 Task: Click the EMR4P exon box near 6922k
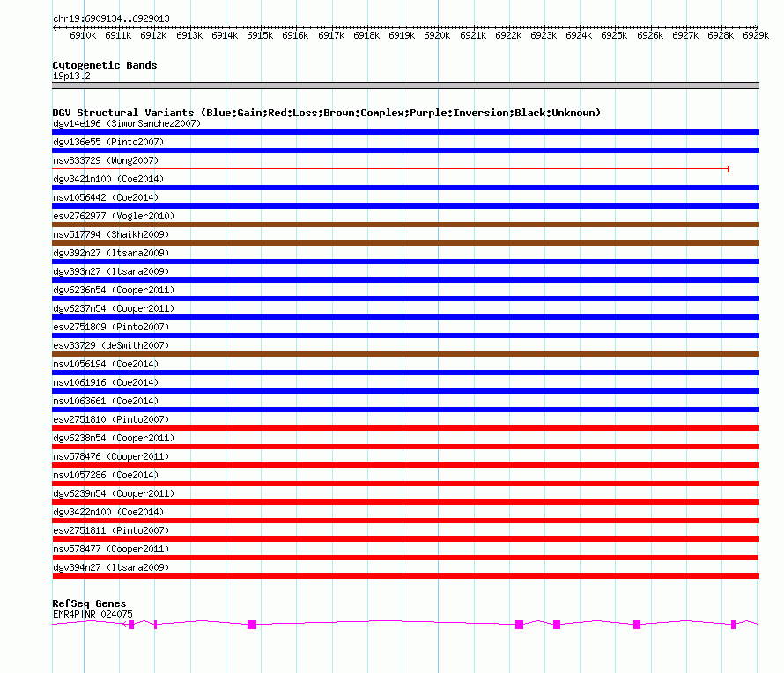pos(519,625)
